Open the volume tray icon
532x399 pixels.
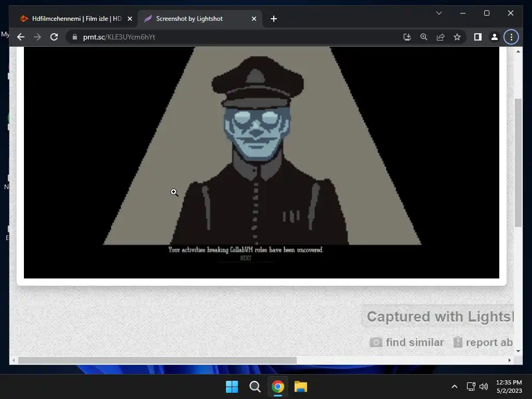(484, 387)
